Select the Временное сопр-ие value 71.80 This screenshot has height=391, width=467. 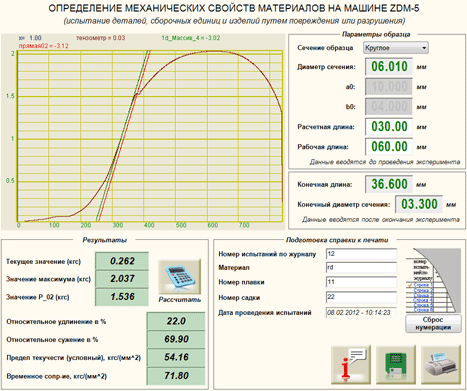(x=176, y=376)
